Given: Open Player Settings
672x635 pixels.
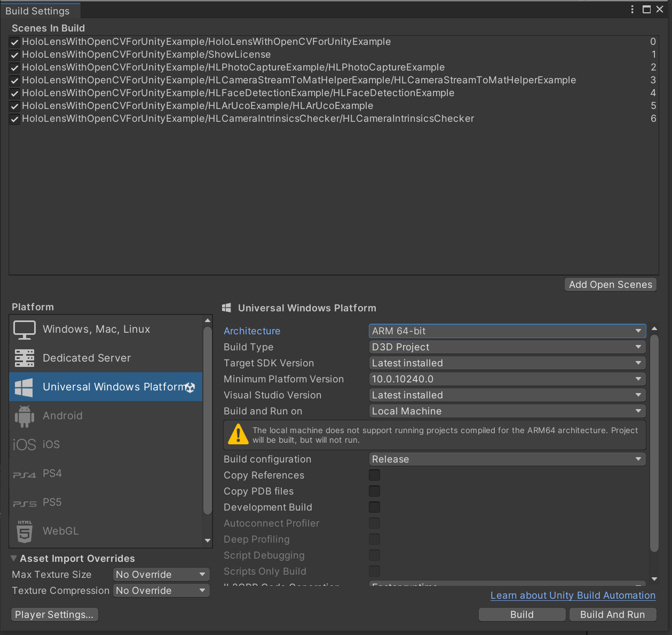Looking at the screenshot, I should [54, 615].
